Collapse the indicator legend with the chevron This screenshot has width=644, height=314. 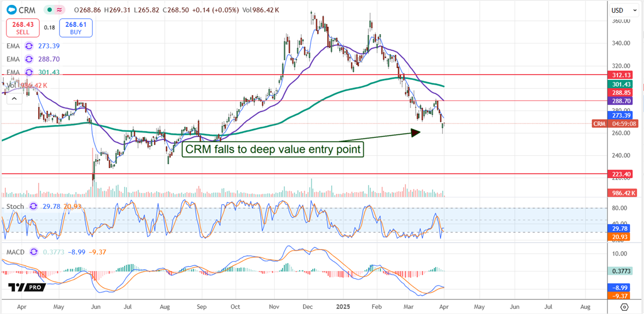click(13, 98)
